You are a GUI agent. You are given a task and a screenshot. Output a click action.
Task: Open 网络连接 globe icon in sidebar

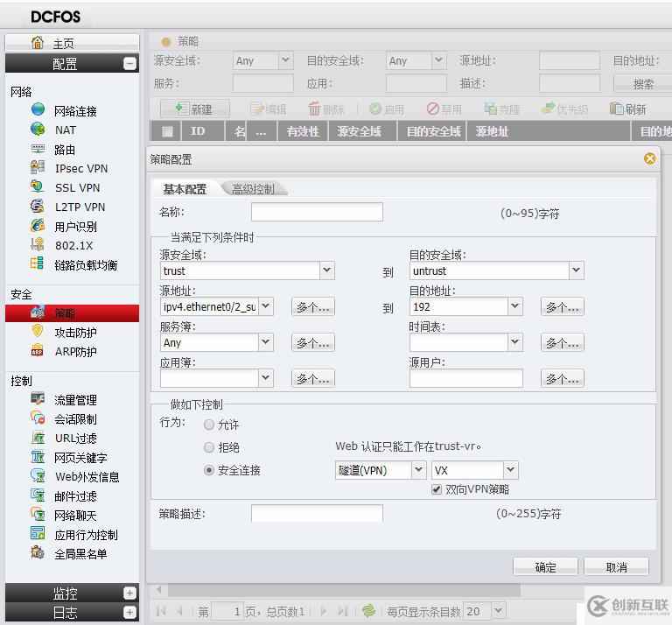(38, 110)
